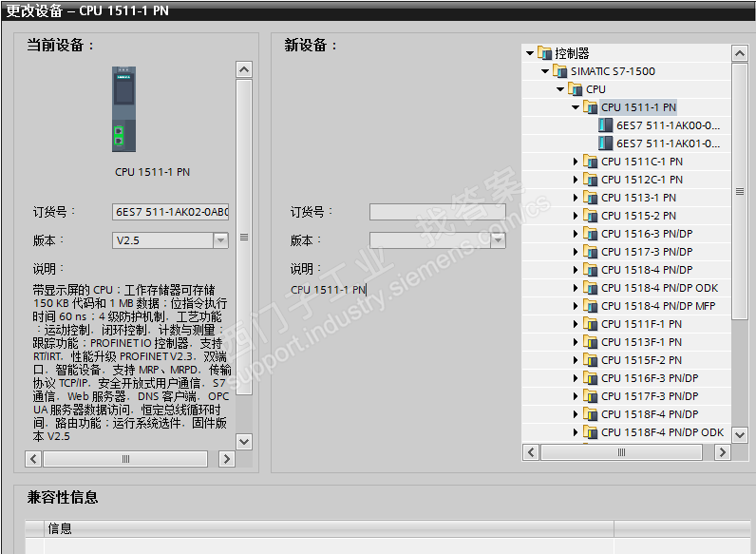Click the device tree scroll-up arrow
This screenshot has height=554, width=756.
tap(740, 53)
